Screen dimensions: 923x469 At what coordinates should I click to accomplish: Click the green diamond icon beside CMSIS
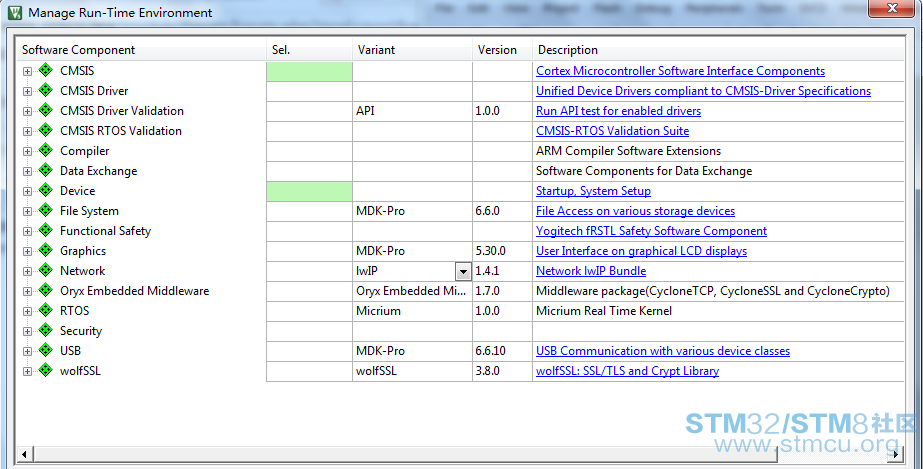coord(45,71)
